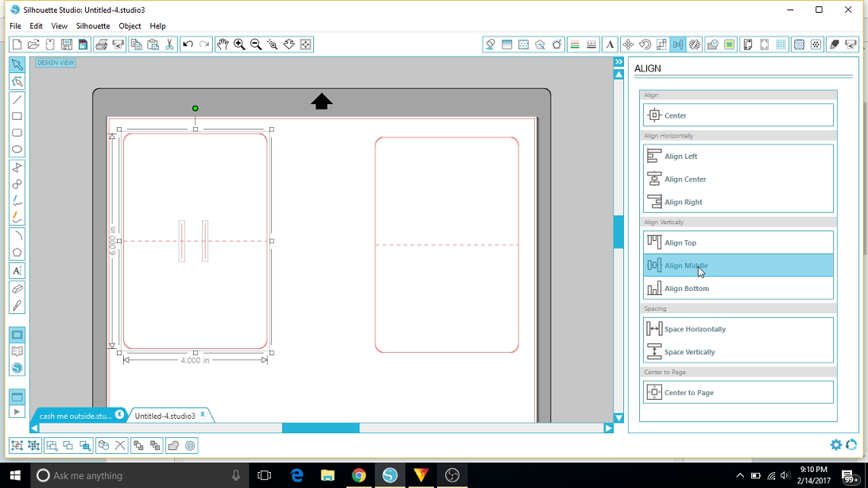Open the Object menu
This screenshot has height=488, width=868.
pos(130,26)
